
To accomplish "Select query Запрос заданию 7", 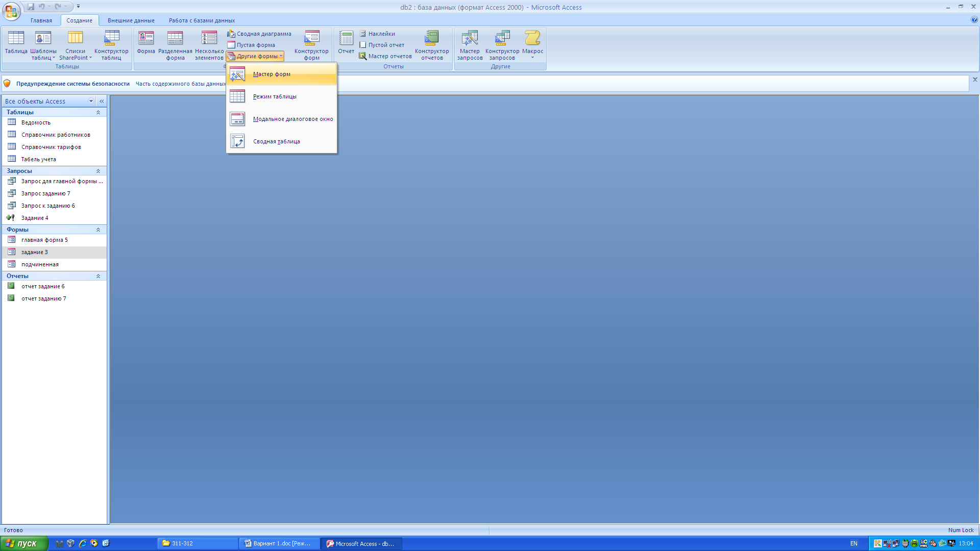I will coord(54,193).
